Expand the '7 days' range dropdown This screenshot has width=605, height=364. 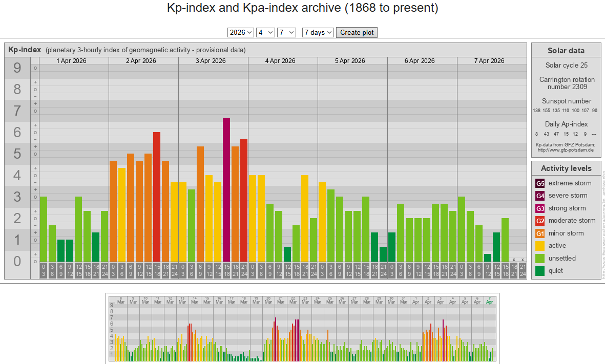pyautogui.click(x=318, y=32)
